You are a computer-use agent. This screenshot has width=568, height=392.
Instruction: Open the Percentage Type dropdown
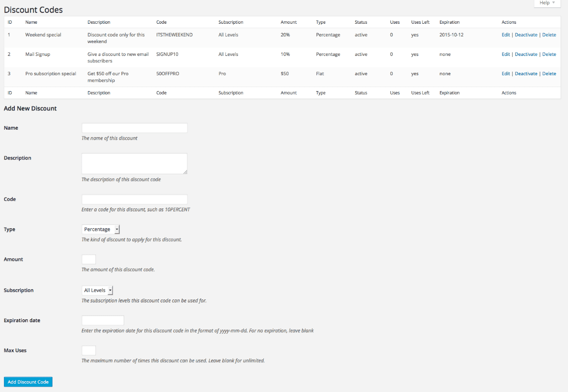[100, 229]
